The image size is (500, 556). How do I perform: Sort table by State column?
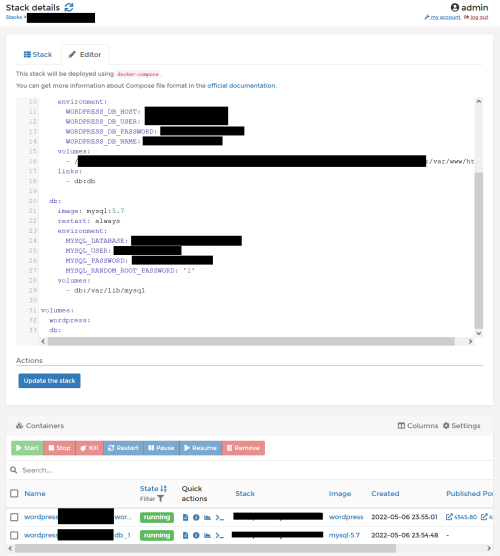(x=153, y=488)
